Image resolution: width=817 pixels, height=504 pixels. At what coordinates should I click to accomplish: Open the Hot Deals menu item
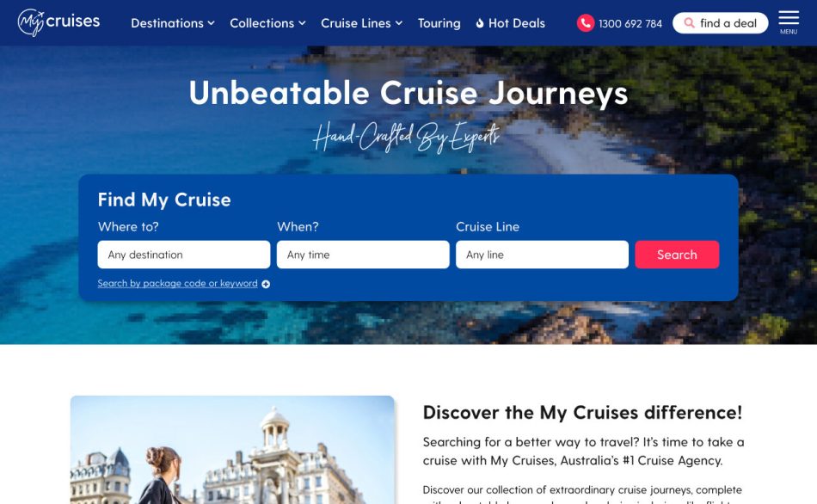(x=516, y=23)
